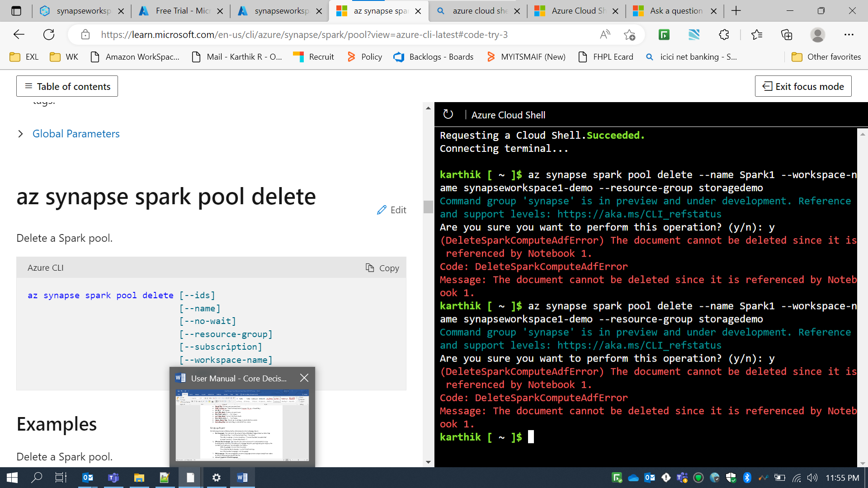Viewport: 868px width, 488px height.
Task: Open the Outlook icon in the taskbar
Action: (88, 478)
